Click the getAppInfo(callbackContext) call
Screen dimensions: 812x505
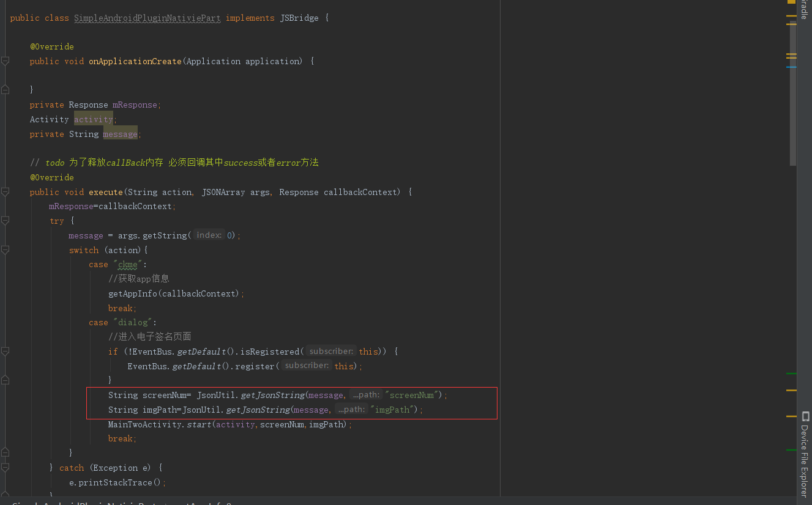click(174, 293)
